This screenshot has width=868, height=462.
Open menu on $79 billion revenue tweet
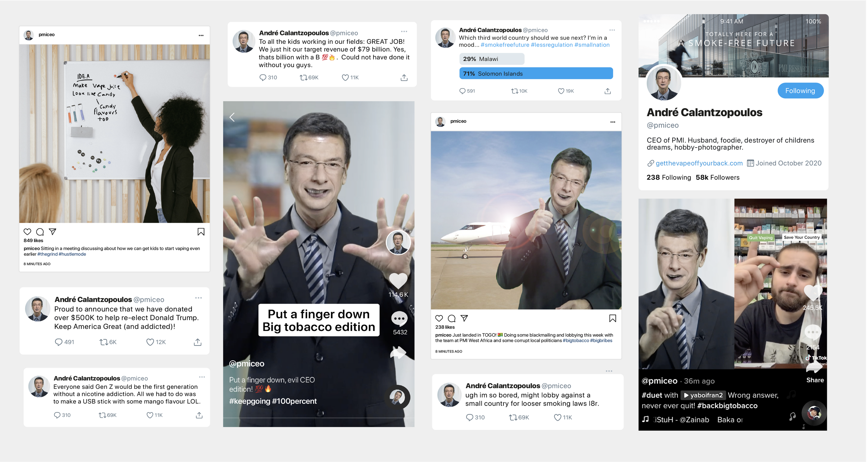(404, 32)
